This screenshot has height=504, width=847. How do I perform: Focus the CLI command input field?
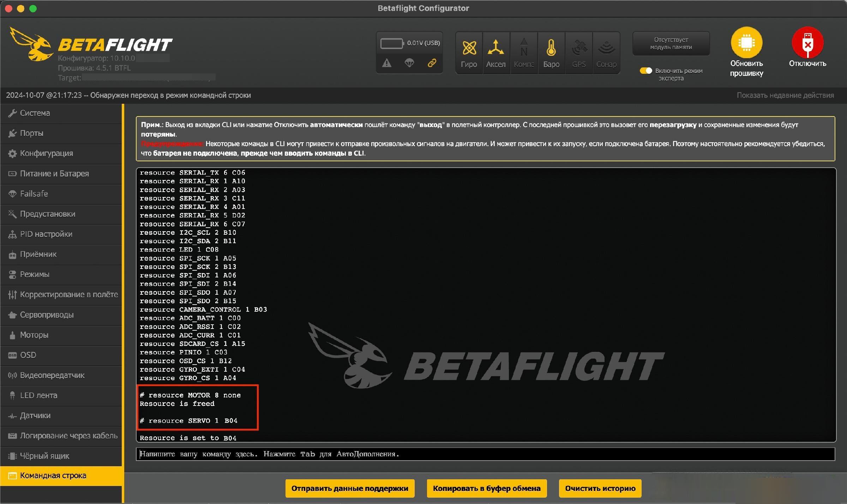(x=485, y=454)
